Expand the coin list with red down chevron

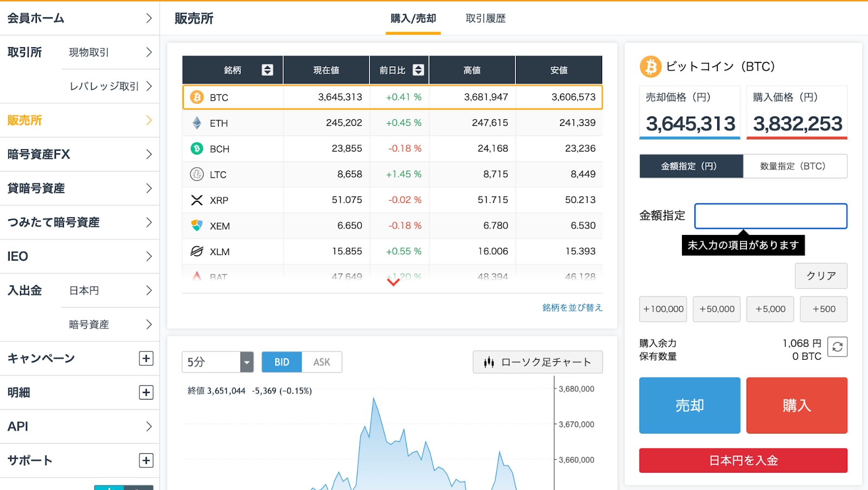point(393,282)
